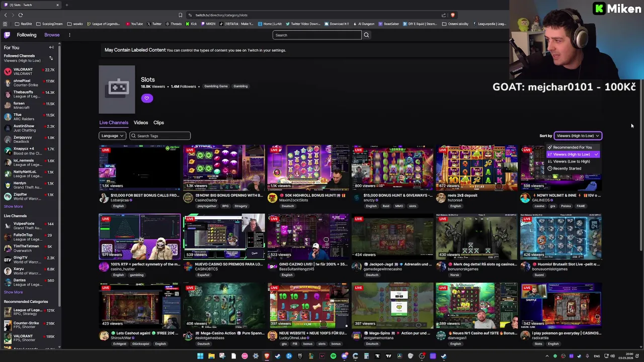Click the search magnifier button

366,35
